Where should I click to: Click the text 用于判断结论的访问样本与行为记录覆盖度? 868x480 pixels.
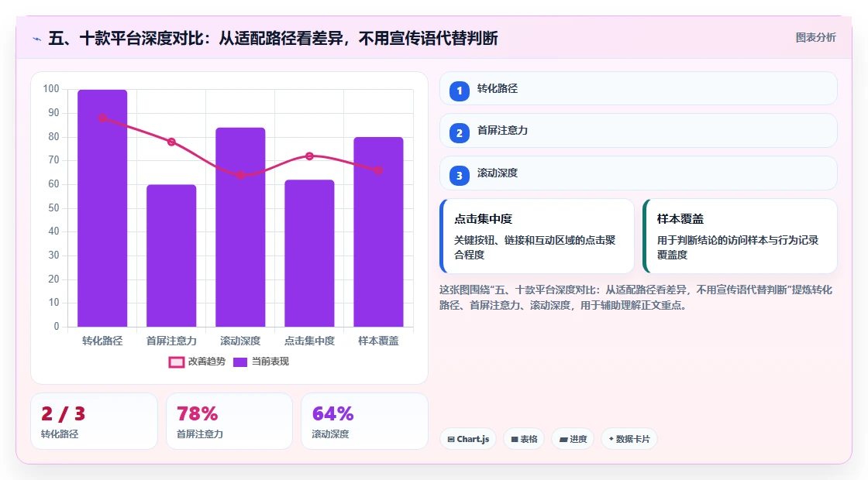click(x=737, y=247)
